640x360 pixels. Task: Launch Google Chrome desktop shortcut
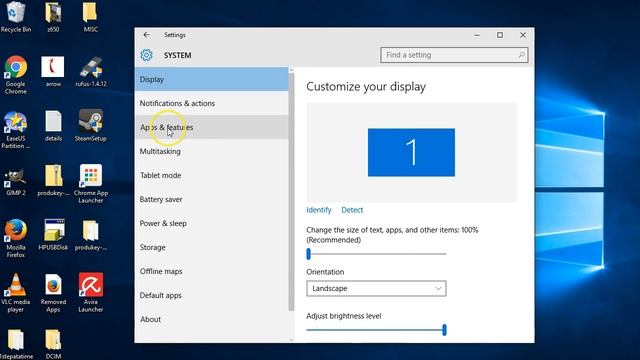pyautogui.click(x=16, y=76)
